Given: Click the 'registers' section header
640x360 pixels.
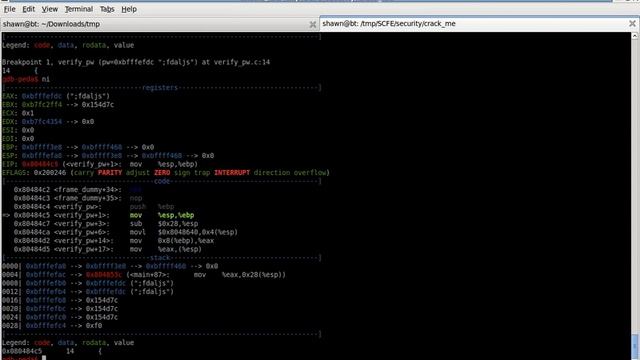Looking at the screenshot, I should point(160,88).
